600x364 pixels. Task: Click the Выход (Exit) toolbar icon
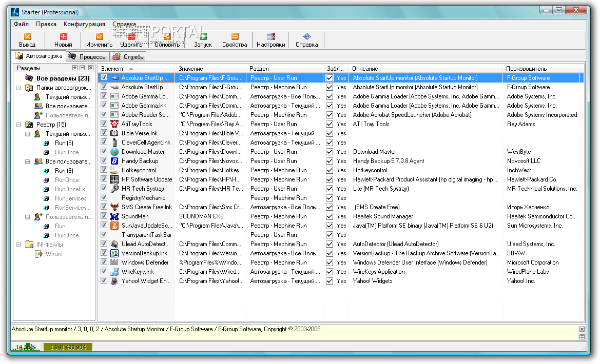tap(27, 37)
